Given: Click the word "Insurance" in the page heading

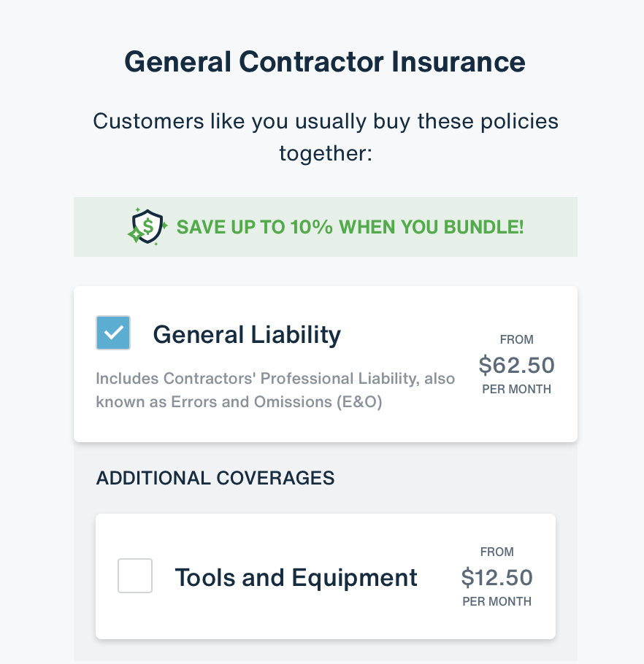Looking at the screenshot, I should pyautogui.click(x=462, y=62).
